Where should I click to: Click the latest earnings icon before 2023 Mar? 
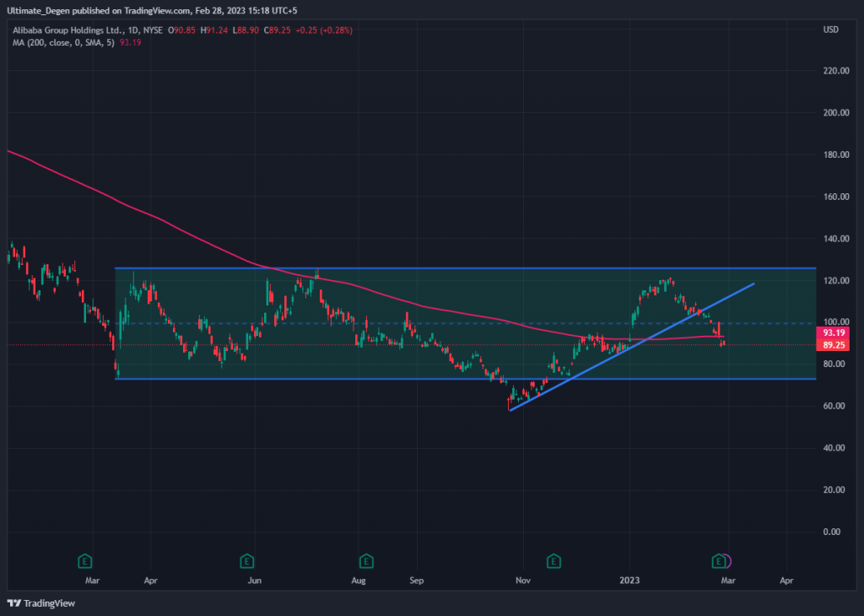pos(719,560)
